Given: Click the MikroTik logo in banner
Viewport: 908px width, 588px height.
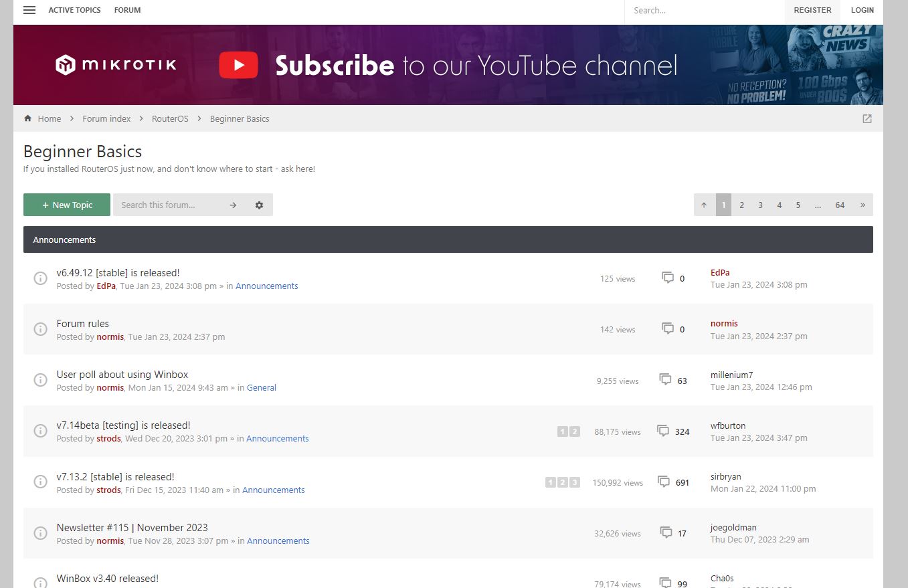Looking at the screenshot, I should (116, 65).
